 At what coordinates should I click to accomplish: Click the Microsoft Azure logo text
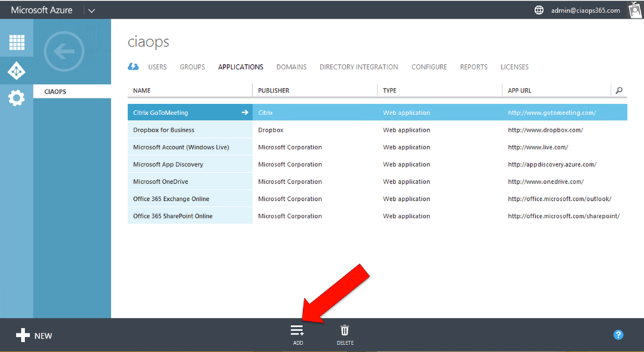coord(42,10)
